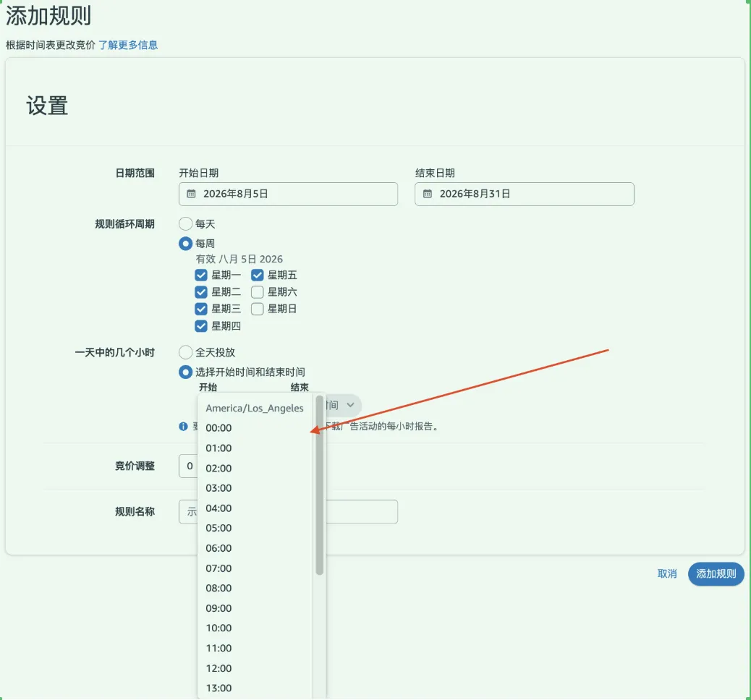751x700 pixels.
Task: Uncheck the 星期五 checkbox
Action: 257,276
